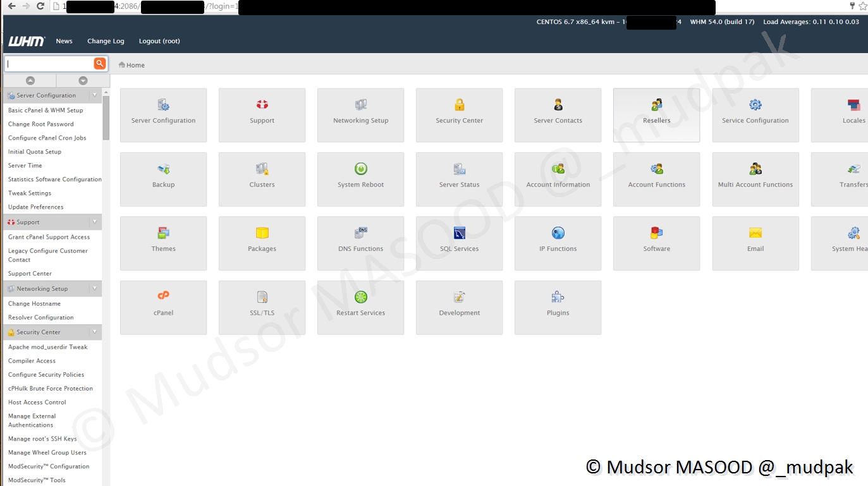This screenshot has width=868, height=486.
Task: Open the Backup icon tile
Action: (x=163, y=169)
